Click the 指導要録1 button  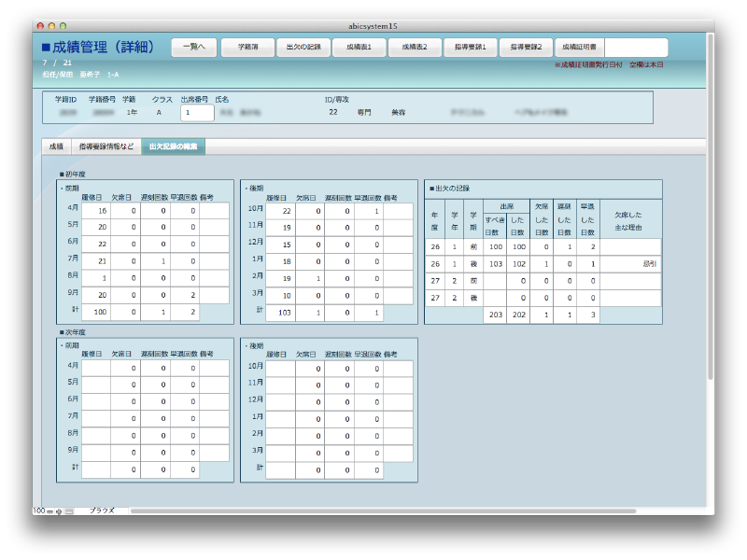point(470,46)
